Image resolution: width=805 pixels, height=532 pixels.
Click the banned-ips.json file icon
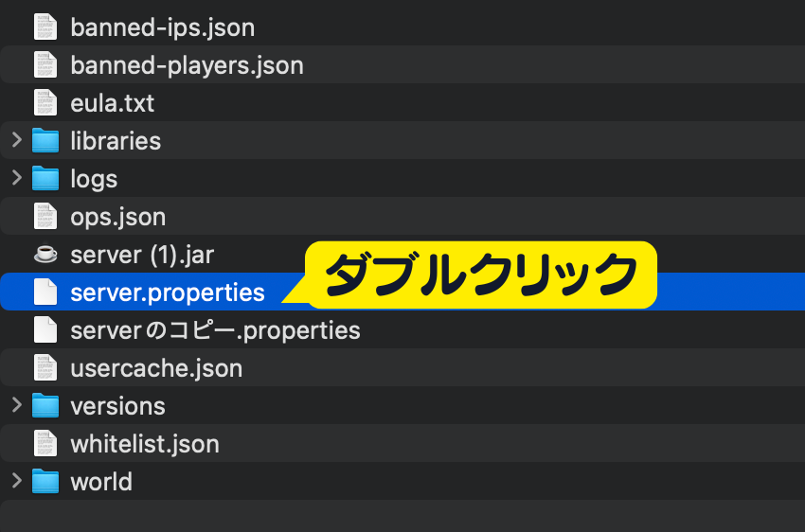pyautogui.click(x=45, y=27)
